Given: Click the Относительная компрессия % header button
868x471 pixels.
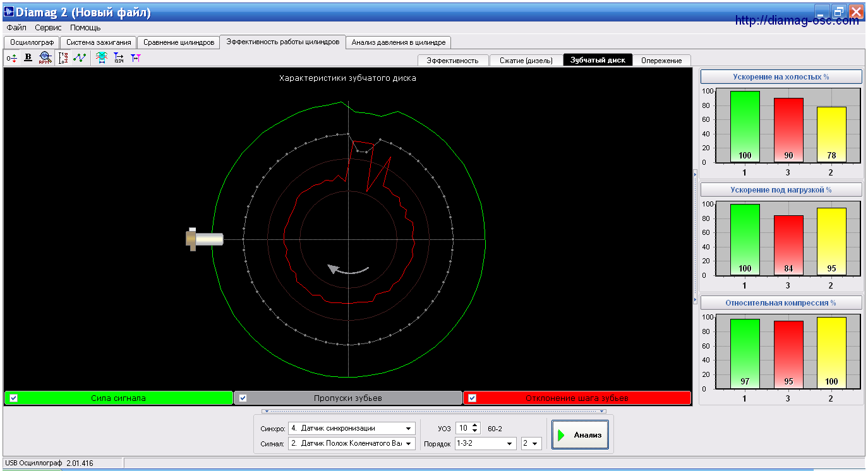Looking at the screenshot, I should (x=781, y=303).
